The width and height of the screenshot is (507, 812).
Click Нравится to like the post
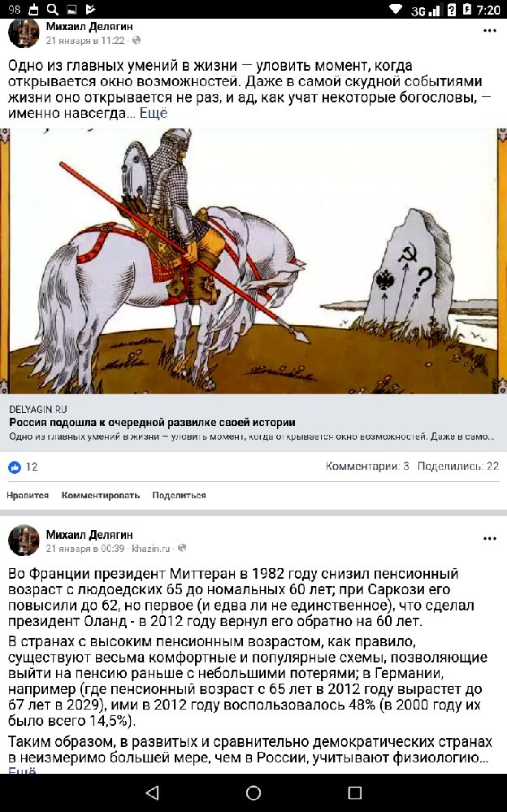pyautogui.click(x=28, y=495)
